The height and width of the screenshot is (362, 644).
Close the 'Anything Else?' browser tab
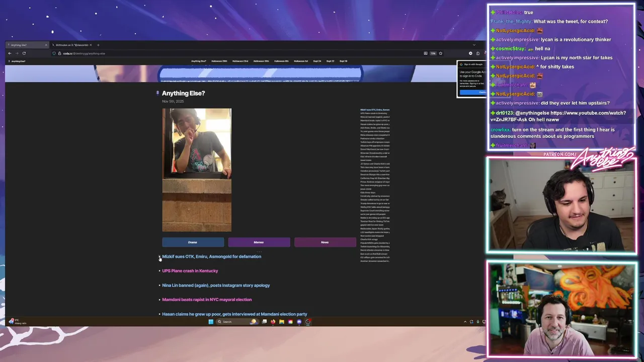point(46,45)
